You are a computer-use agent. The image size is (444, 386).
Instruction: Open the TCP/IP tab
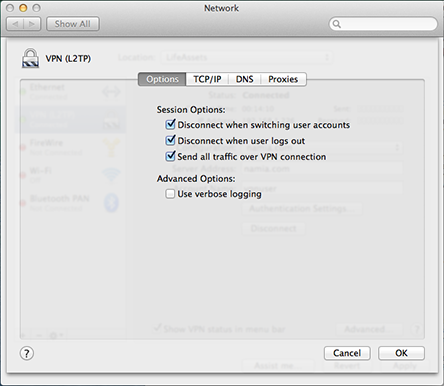207,79
